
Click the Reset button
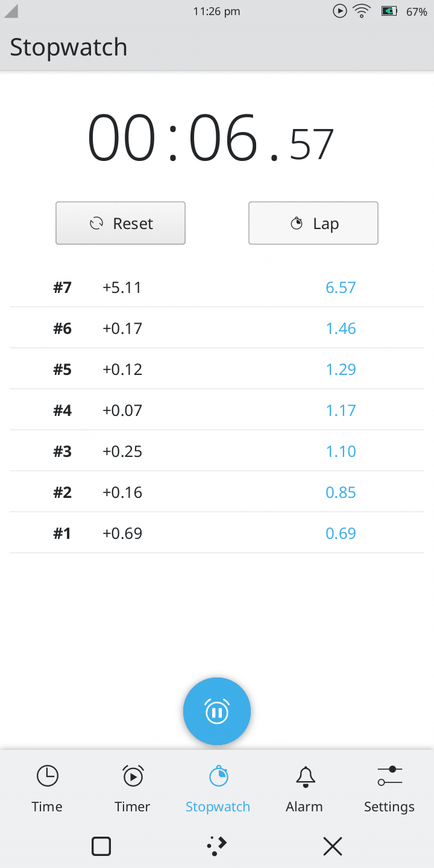pos(121,223)
